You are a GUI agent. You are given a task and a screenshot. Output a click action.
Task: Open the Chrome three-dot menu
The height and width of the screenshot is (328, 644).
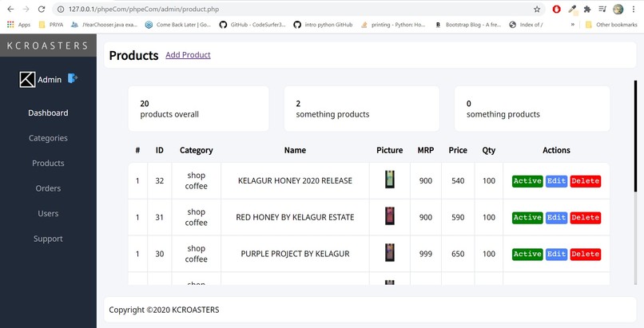[x=634, y=9]
